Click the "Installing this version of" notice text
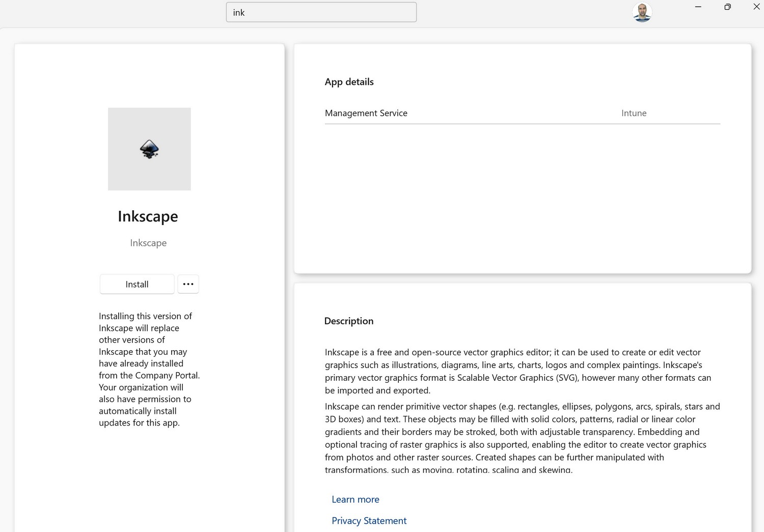Viewport: 764px width, 532px height. pos(150,370)
